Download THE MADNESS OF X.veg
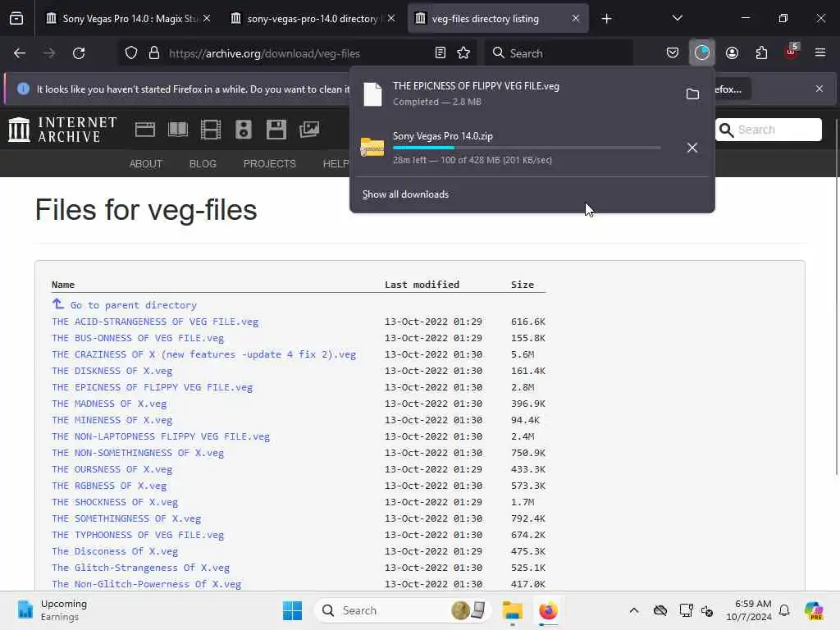 (109, 404)
